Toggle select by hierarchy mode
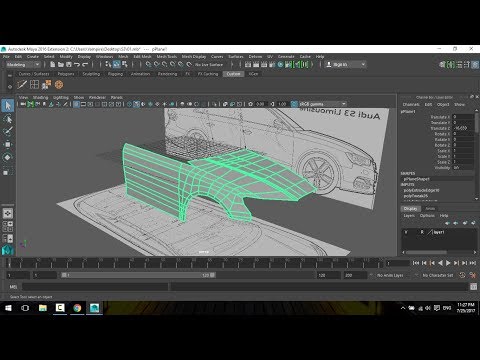Screen dimensions: 480x360 click(x=108, y=64)
